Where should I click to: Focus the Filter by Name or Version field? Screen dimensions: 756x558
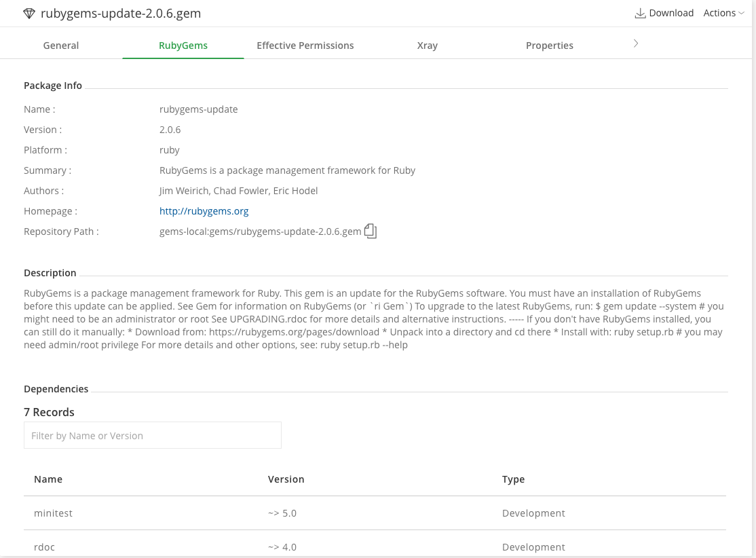(x=153, y=436)
